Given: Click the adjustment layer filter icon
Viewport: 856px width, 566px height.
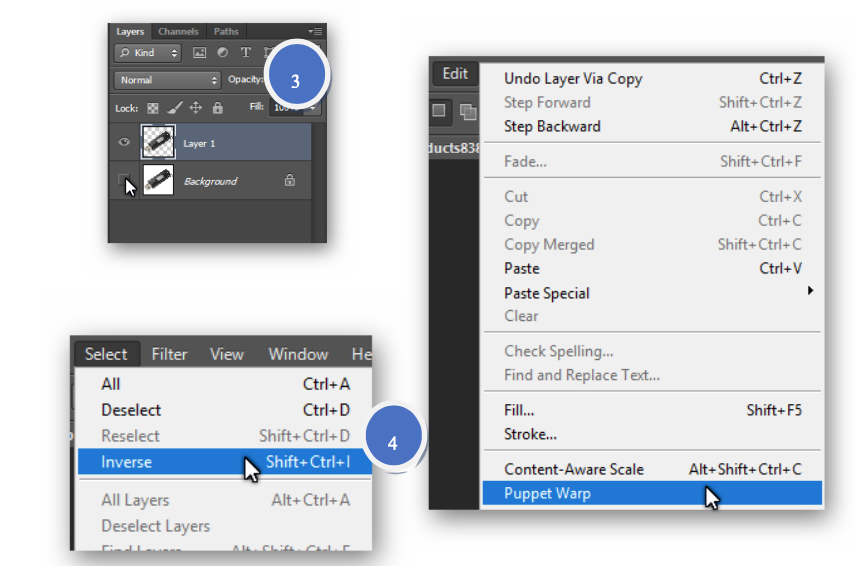Looking at the screenshot, I should pyautogui.click(x=222, y=53).
